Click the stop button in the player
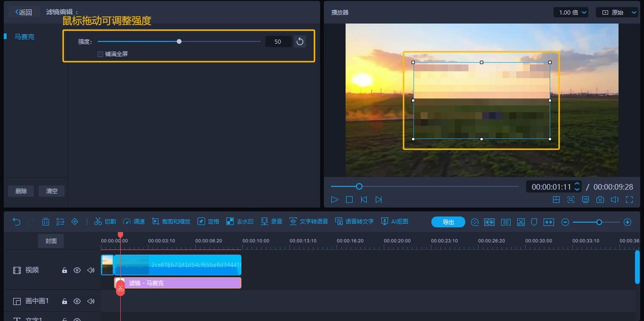Viewport: 644px width, 321px height. [x=349, y=199]
